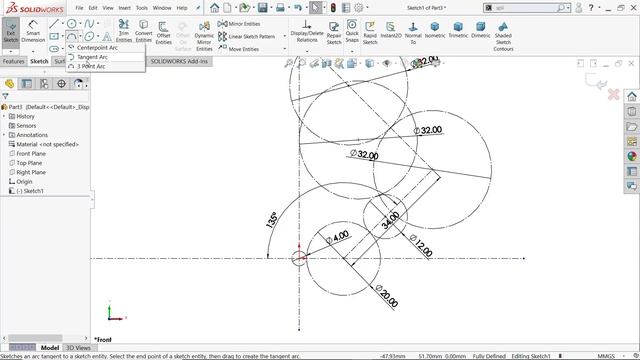Expand the Arc tool dropdown arrow
640x360 pixels.
point(80,36)
